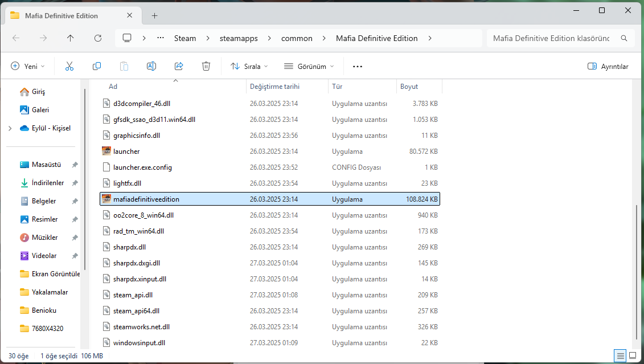This screenshot has height=364, width=644.
Task: Sort by Değiştirme tarihi column header
Action: click(275, 86)
